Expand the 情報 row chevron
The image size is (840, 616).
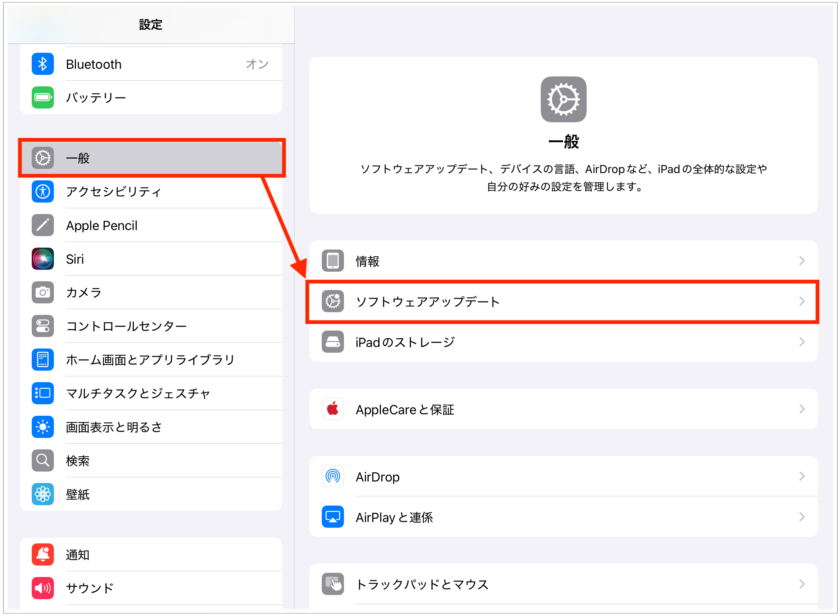pyautogui.click(x=802, y=261)
